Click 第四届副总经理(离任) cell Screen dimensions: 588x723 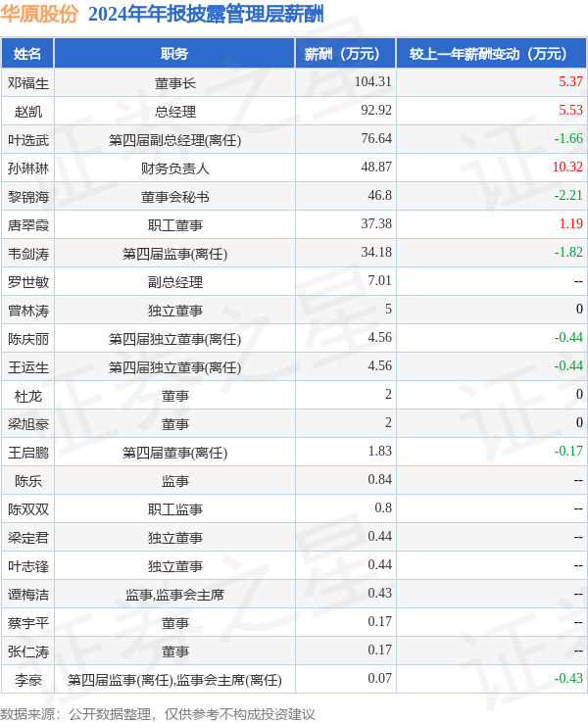click(174, 140)
